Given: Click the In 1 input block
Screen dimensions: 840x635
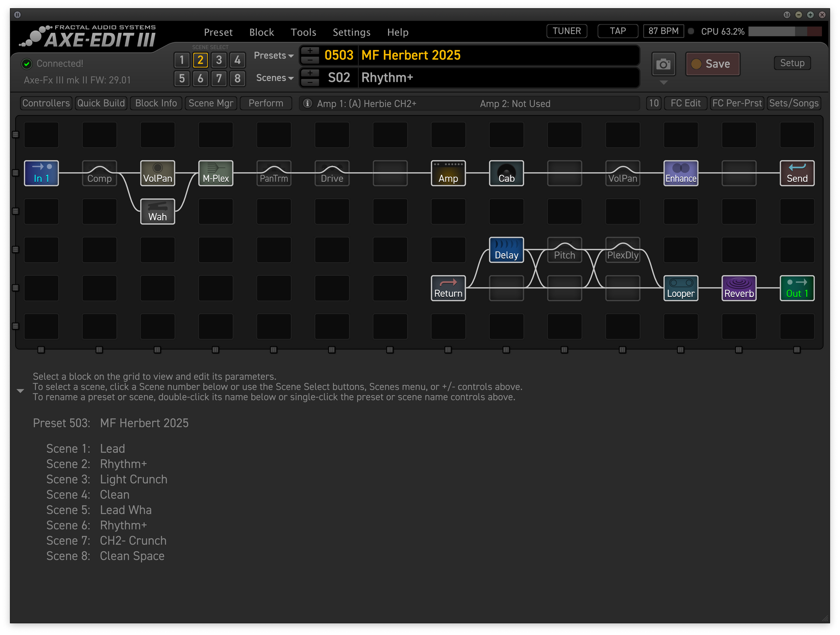Looking at the screenshot, I should tap(41, 173).
